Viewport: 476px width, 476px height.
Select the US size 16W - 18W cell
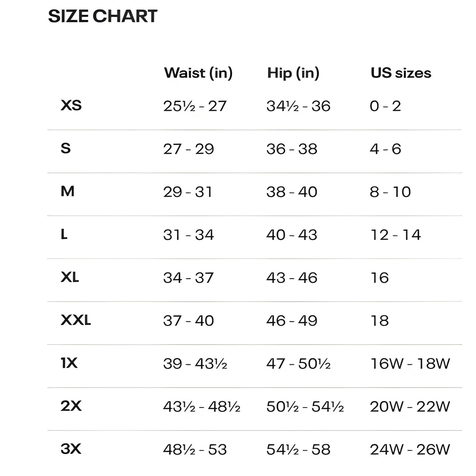pyautogui.click(x=410, y=364)
